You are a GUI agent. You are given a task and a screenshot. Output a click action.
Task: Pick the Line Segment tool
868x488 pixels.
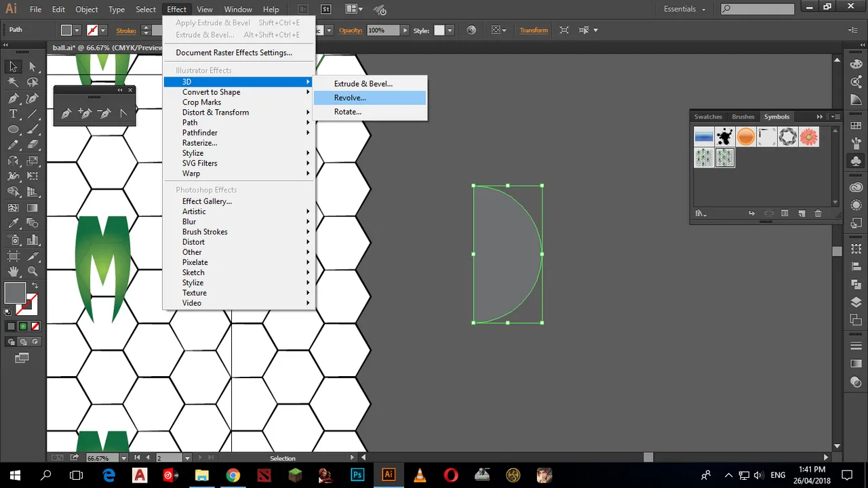(33, 113)
